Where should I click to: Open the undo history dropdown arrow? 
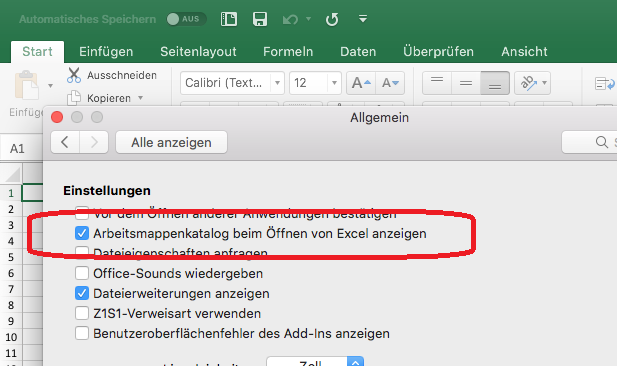(308, 18)
